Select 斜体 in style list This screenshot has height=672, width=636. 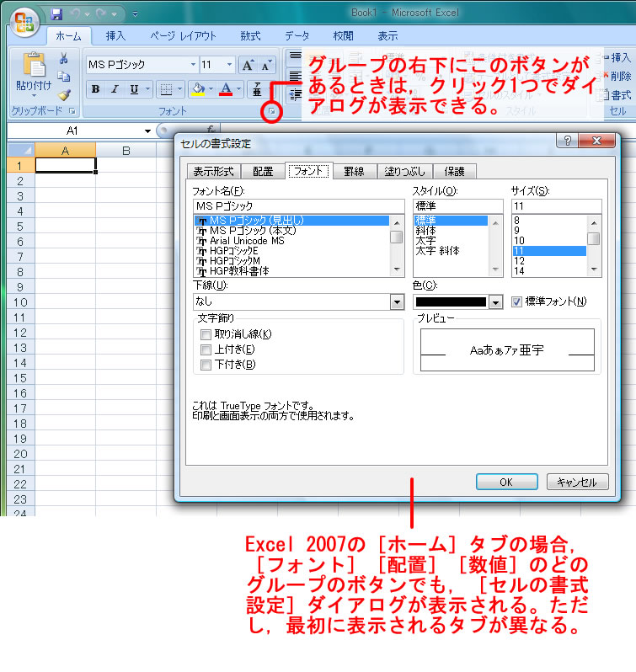tap(425, 231)
